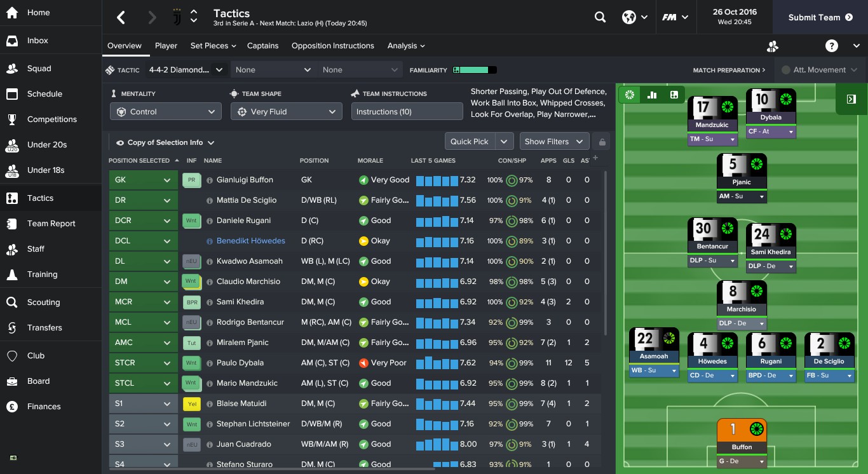Select the bar chart view above the pitch

(651, 94)
